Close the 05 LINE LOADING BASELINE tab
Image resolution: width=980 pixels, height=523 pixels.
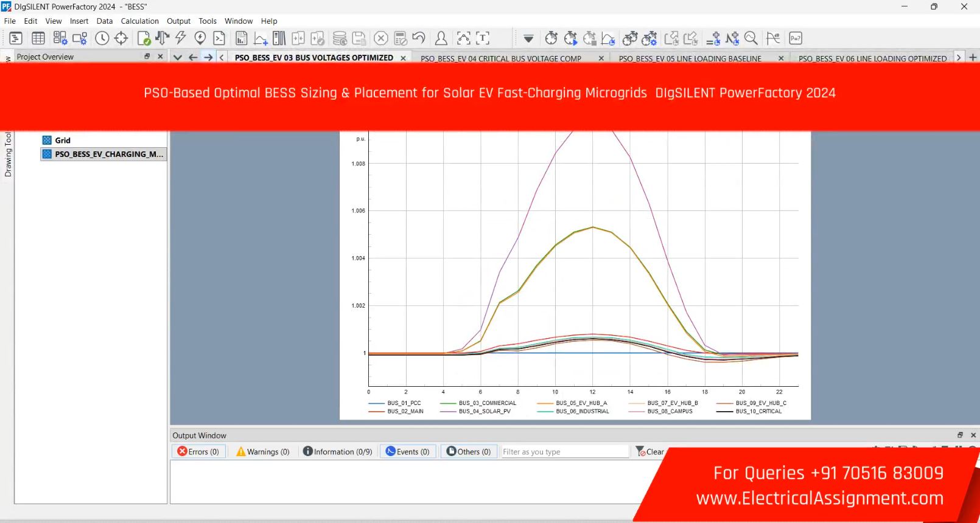(781, 58)
